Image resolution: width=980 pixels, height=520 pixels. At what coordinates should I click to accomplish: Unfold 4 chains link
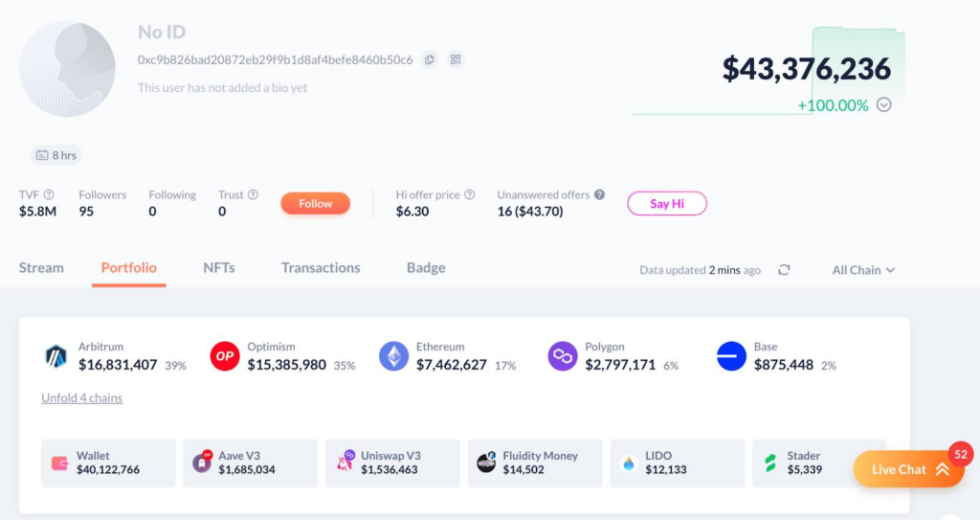(x=81, y=397)
